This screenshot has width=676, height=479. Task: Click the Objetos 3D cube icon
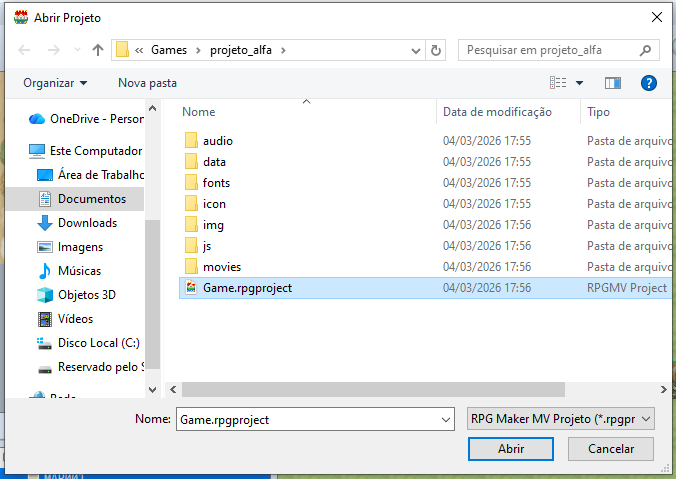[45, 295]
